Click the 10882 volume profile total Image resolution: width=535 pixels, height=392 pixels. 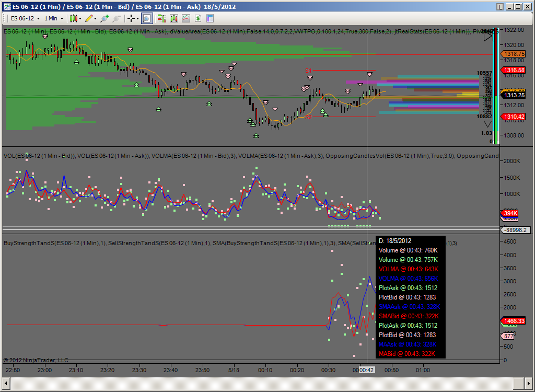coord(484,117)
